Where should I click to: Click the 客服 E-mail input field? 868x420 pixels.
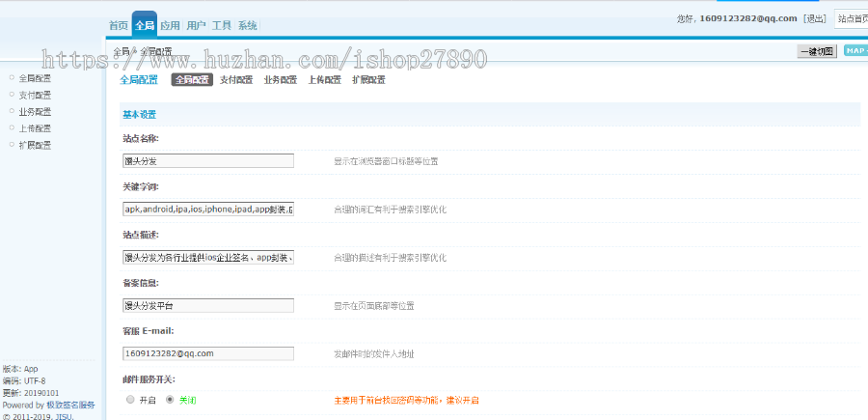pyautogui.click(x=208, y=353)
